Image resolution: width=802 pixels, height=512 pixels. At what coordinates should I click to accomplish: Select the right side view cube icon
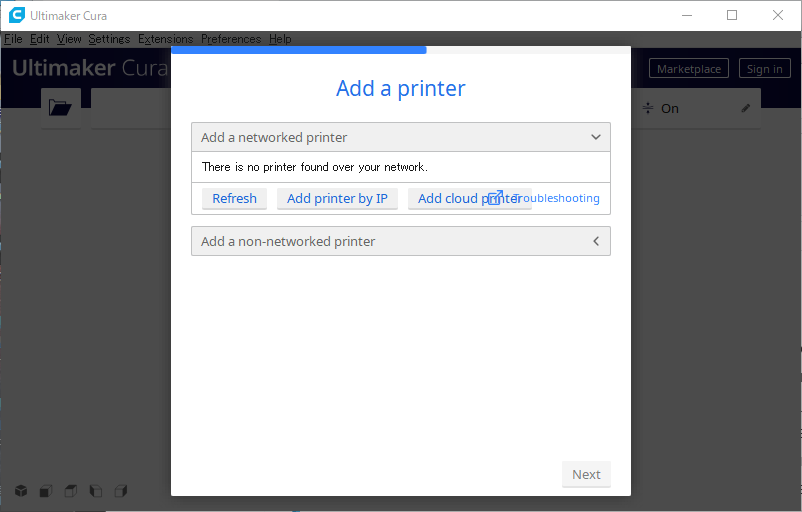[121, 491]
